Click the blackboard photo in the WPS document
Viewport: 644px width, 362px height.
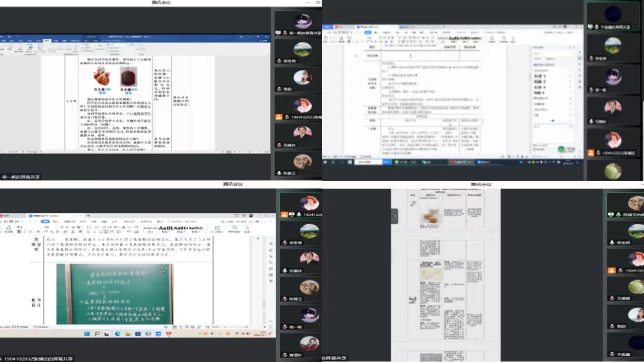tap(114, 294)
